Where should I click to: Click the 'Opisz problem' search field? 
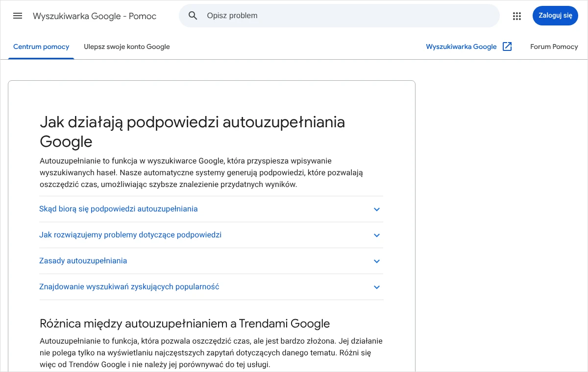(339, 16)
